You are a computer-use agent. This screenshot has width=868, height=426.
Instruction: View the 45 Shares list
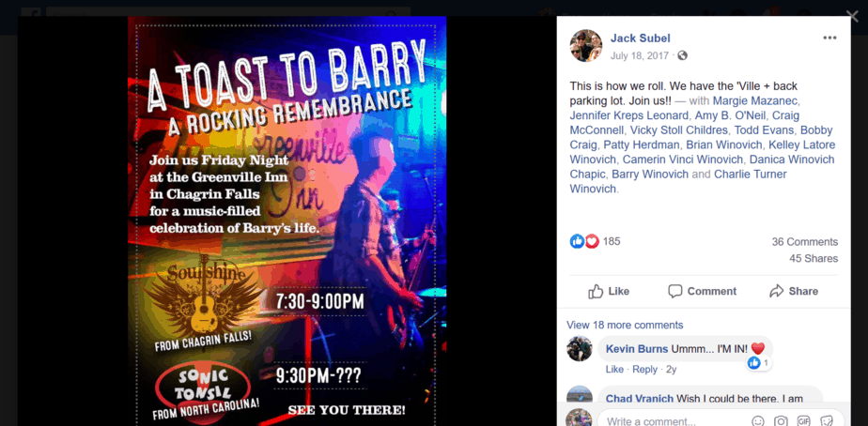click(x=814, y=258)
